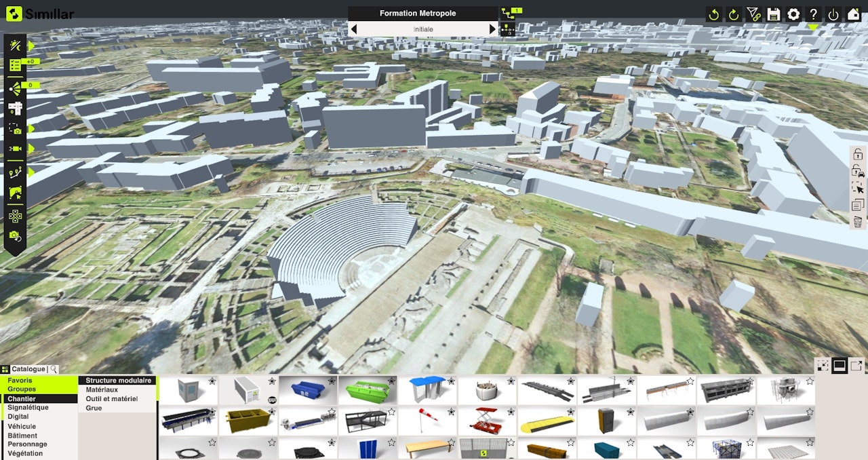Click the duplicate copy icon on right
The height and width of the screenshot is (460, 868).
point(858,205)
